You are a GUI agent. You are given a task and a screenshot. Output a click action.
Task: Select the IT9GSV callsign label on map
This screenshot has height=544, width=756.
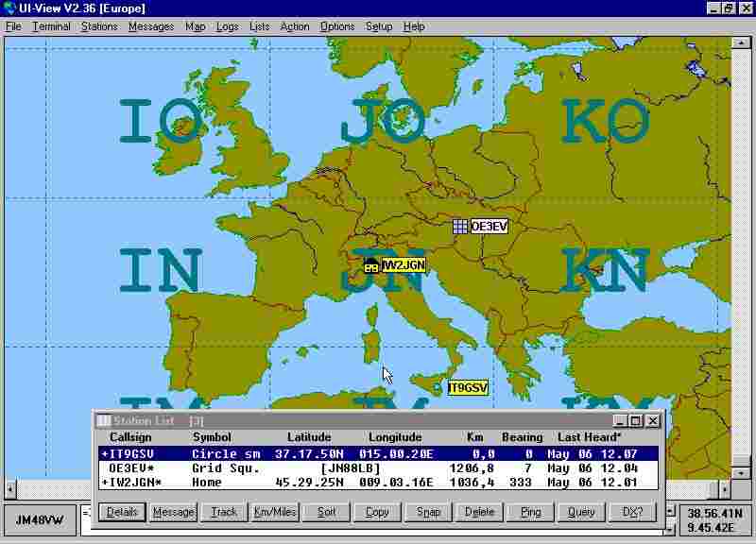(x=468, y=388)
